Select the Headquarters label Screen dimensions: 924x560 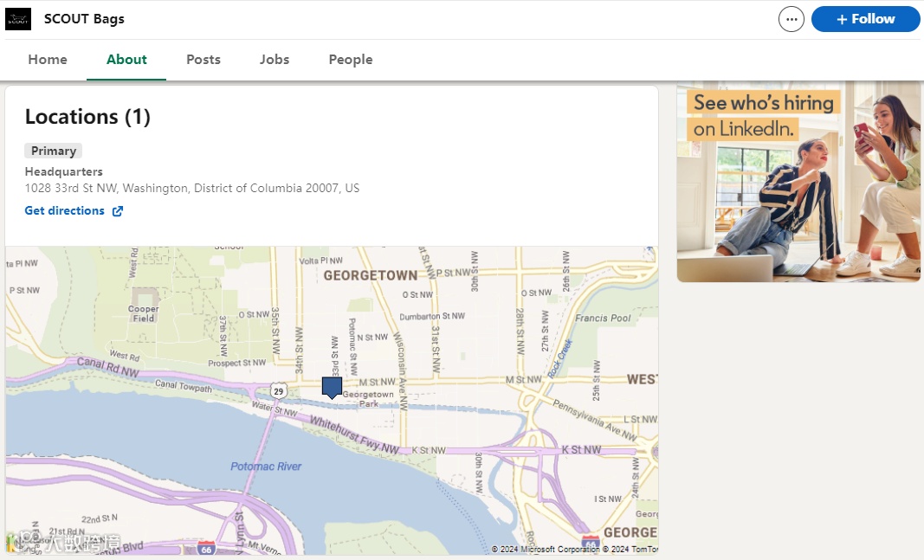(63, 171)
